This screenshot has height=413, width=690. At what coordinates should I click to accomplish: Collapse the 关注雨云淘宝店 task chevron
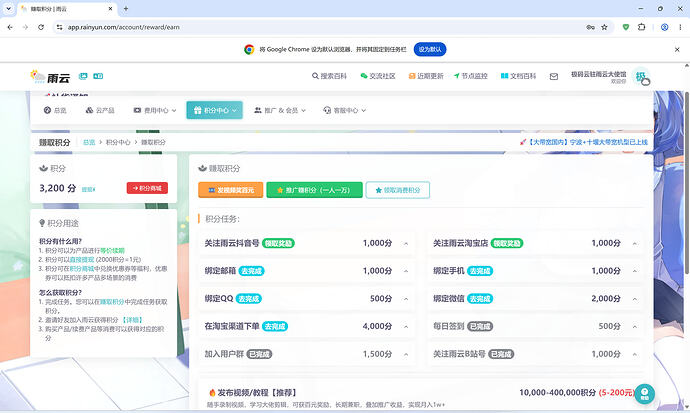tap(635, 244)
